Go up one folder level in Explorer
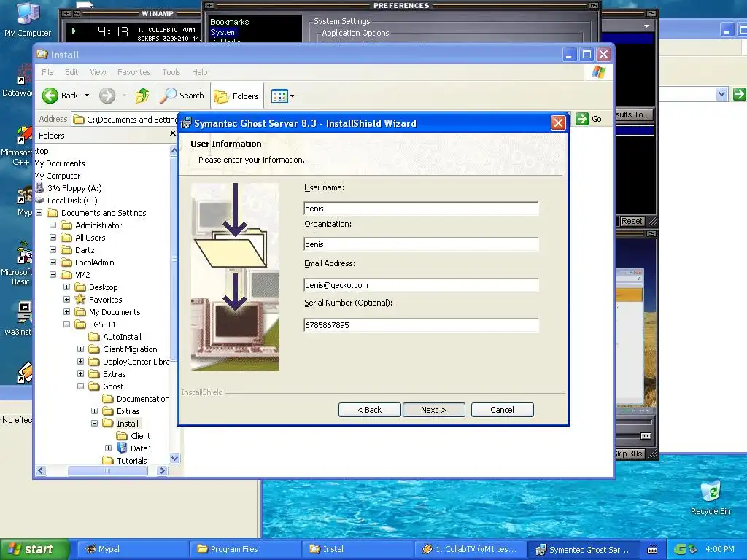This screenshot has height=560, width=747. point(142,96)
